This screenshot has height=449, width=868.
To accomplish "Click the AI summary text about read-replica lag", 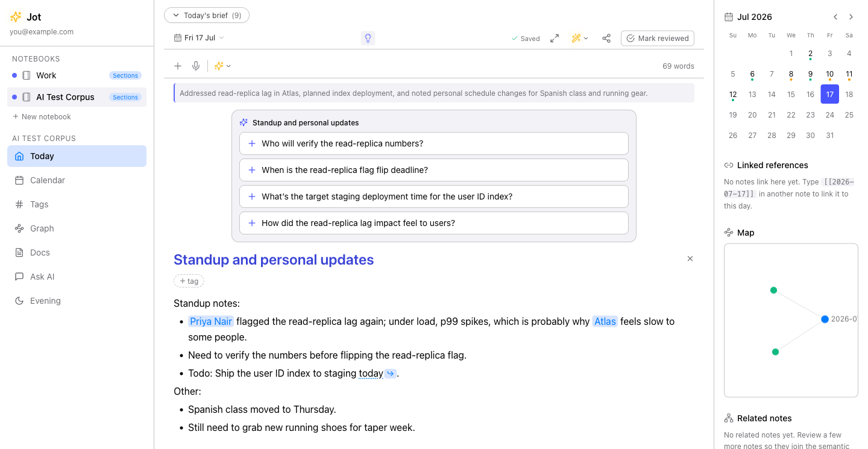I will (414, 93).
